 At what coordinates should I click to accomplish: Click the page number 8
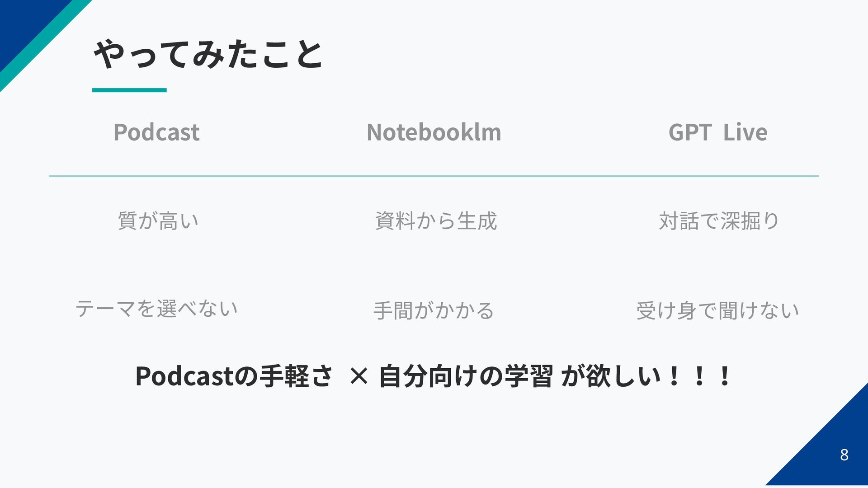(844, 455)
